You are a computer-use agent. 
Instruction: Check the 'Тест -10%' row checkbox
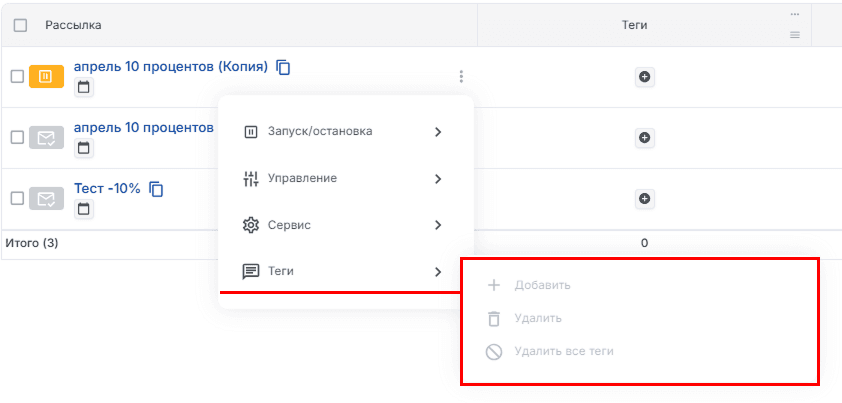point(18,198)
